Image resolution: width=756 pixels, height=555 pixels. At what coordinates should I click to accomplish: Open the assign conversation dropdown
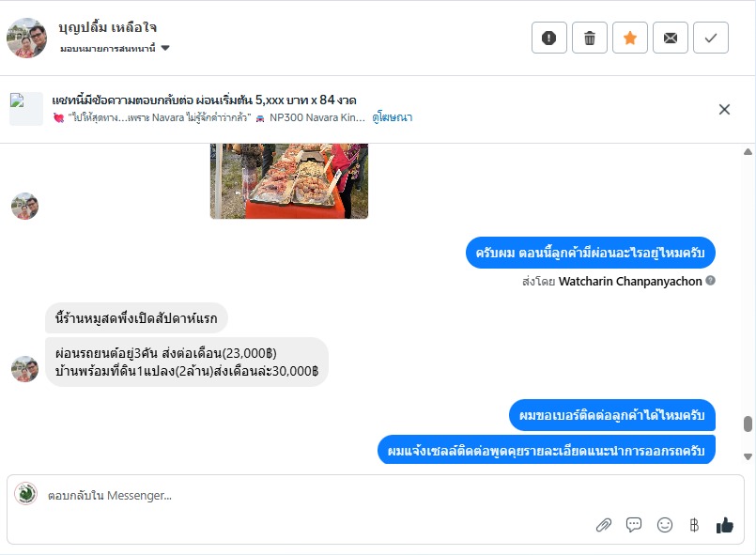pyautogui.click(x=115, y=48)
